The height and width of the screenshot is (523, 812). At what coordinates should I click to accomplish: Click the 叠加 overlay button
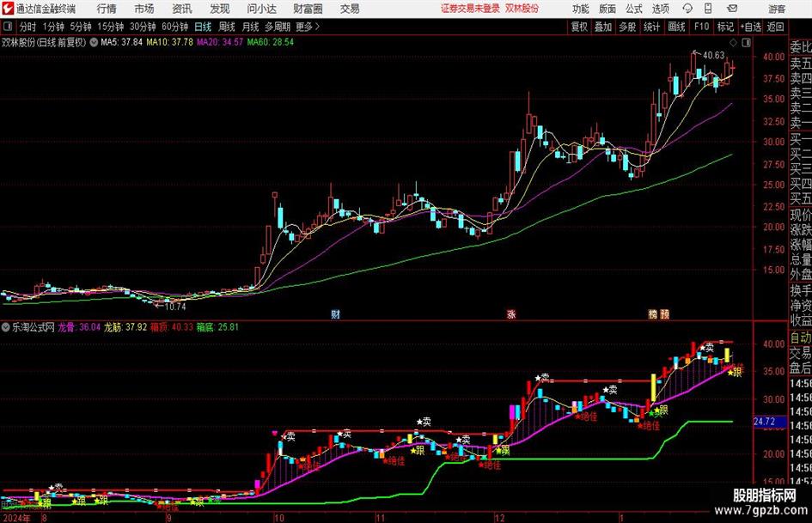pos(603,27)
